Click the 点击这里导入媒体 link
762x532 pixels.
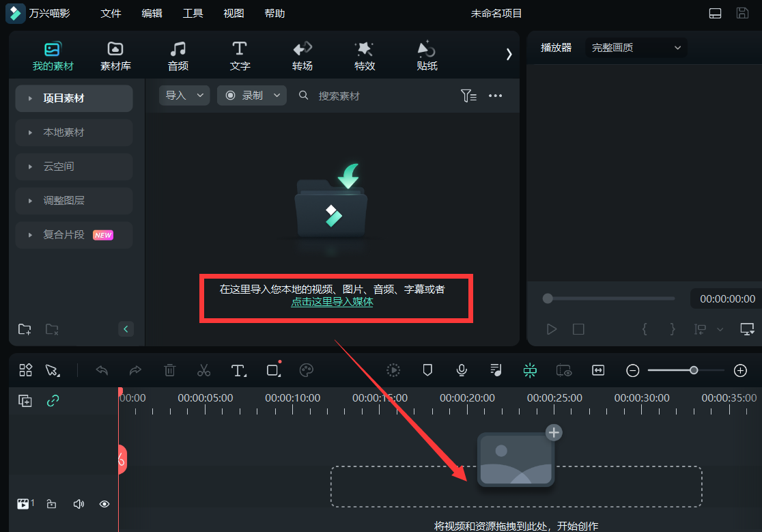[333, 303]
